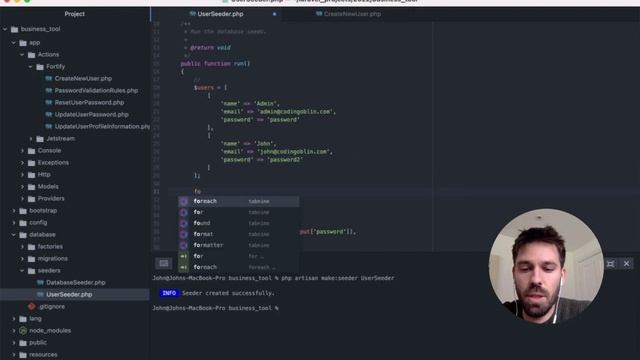
Task: Switch to the UserSeeder.php editor tab
Action: (216, 14)
